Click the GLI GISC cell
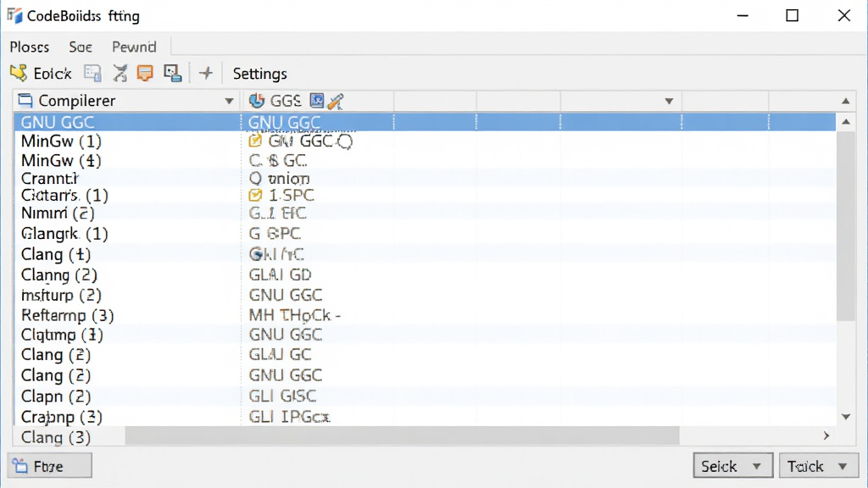The width and height of the screenshot is (868, 488). pyautogui.click(x=282, y=396)
